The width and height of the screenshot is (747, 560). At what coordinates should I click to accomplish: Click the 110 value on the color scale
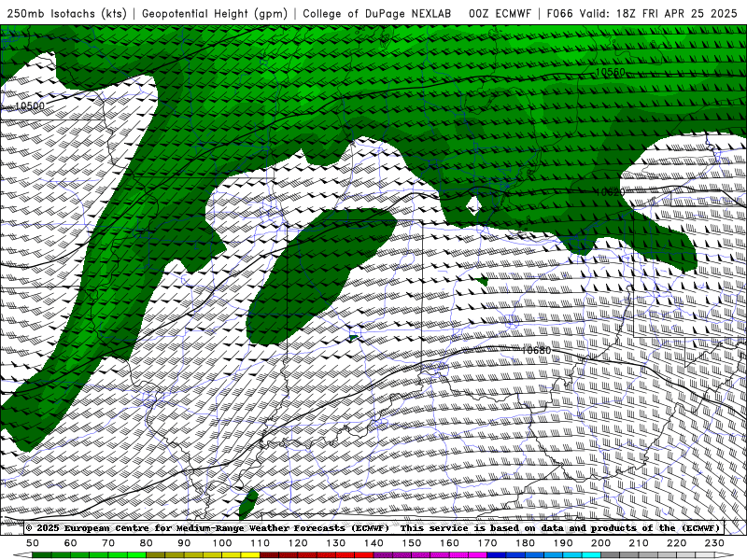[x=261, y=543]
